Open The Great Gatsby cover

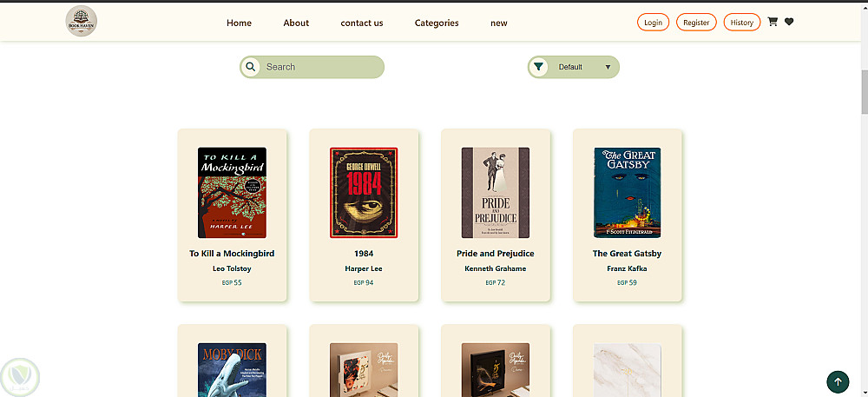pos(628,193)
